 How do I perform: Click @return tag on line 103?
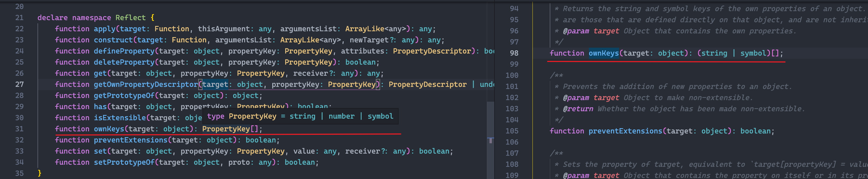tap(578, 109)
